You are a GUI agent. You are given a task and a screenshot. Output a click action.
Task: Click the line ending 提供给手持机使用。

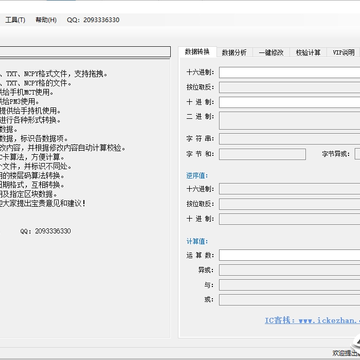pyautogui.click(x=30, y=111)
